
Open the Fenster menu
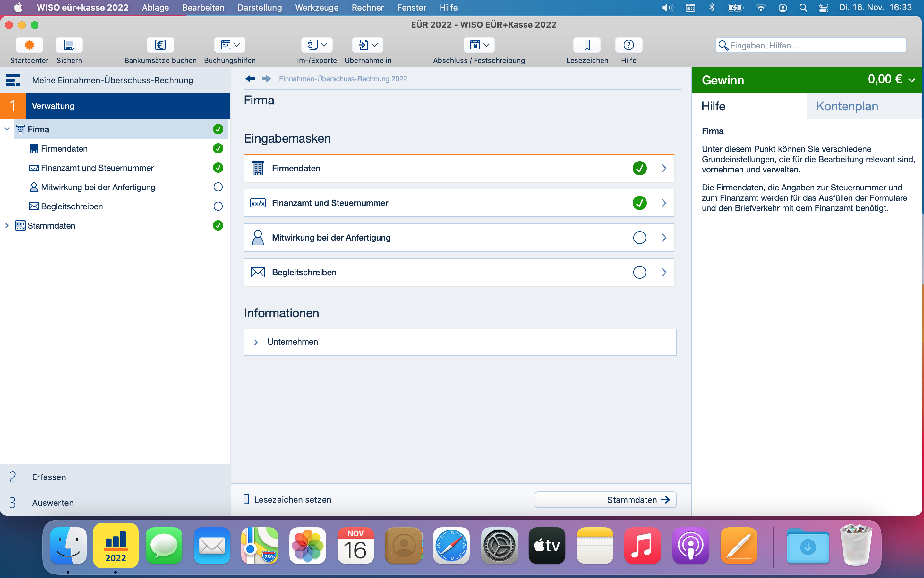click(x=412, y=8)
